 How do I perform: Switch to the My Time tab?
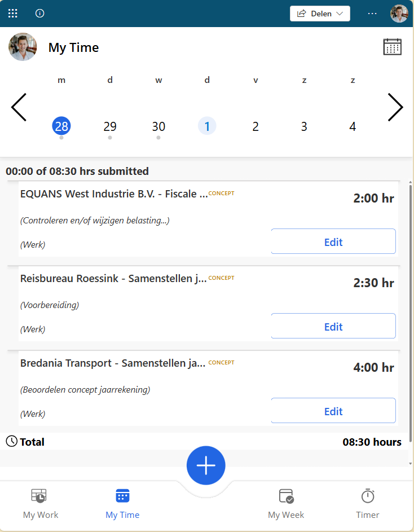pyautogui.click(x=122, y=504)
